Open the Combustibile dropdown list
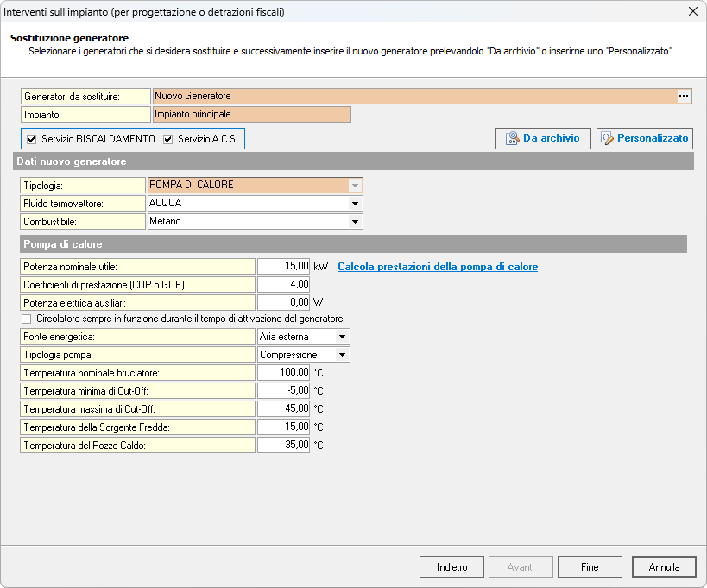Screen dimensions: 707x588 pyautogui.click(x=354, y=222)
